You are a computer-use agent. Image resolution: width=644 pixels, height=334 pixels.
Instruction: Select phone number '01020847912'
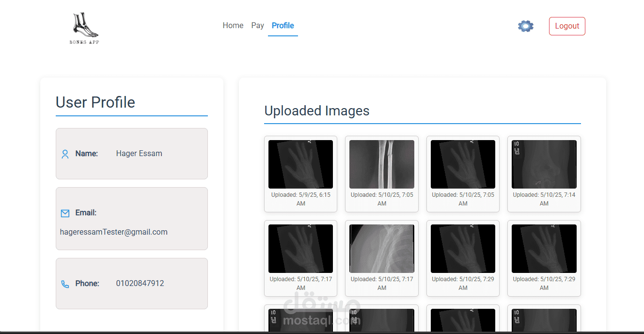(140, 284)
